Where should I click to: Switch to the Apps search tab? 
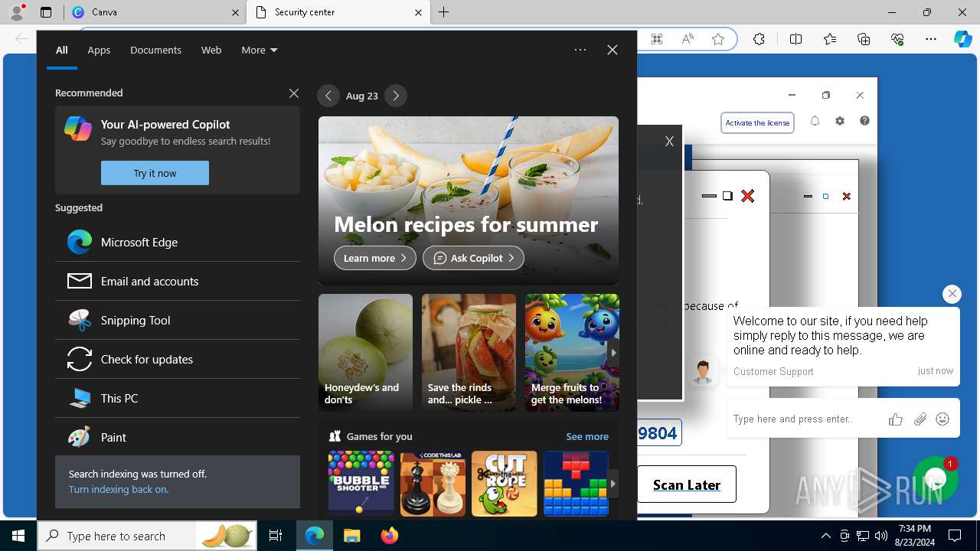click(x=99, y=50)
